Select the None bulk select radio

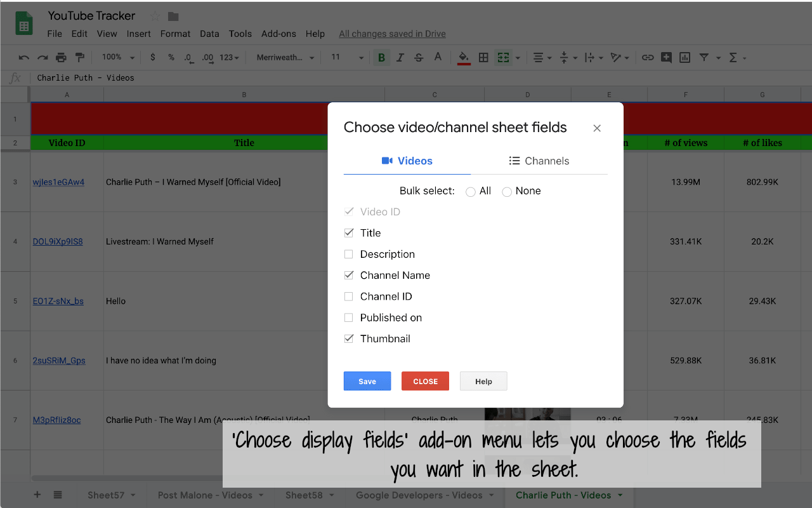[507, 192]
